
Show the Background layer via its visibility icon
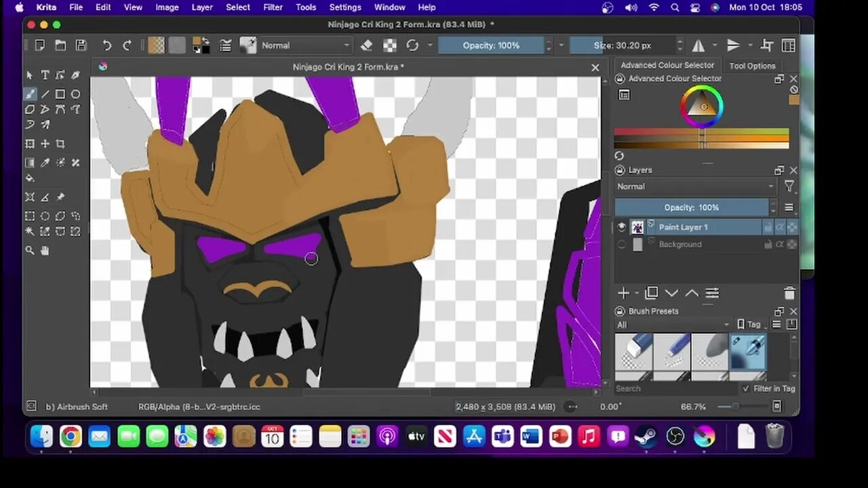(x=621, y=245)
